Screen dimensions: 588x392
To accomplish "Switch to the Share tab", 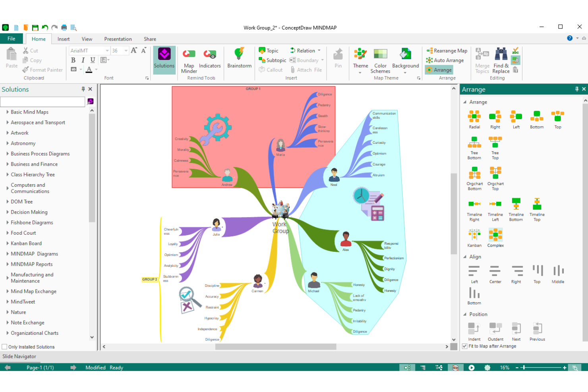I will (150, 39).
